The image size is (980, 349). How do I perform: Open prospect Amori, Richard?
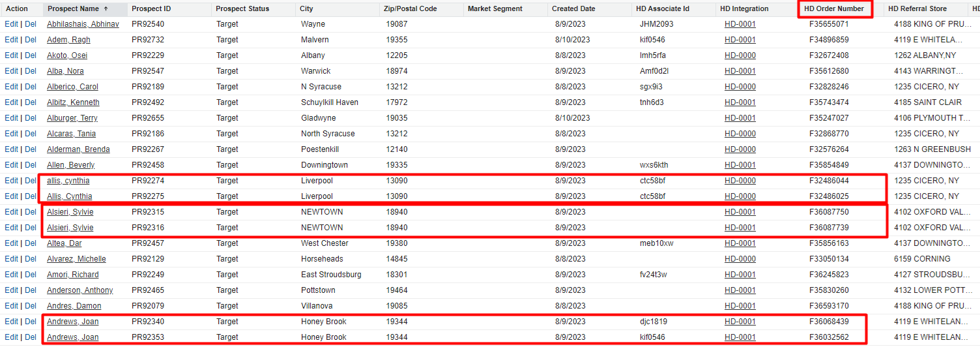pos(73,275)
